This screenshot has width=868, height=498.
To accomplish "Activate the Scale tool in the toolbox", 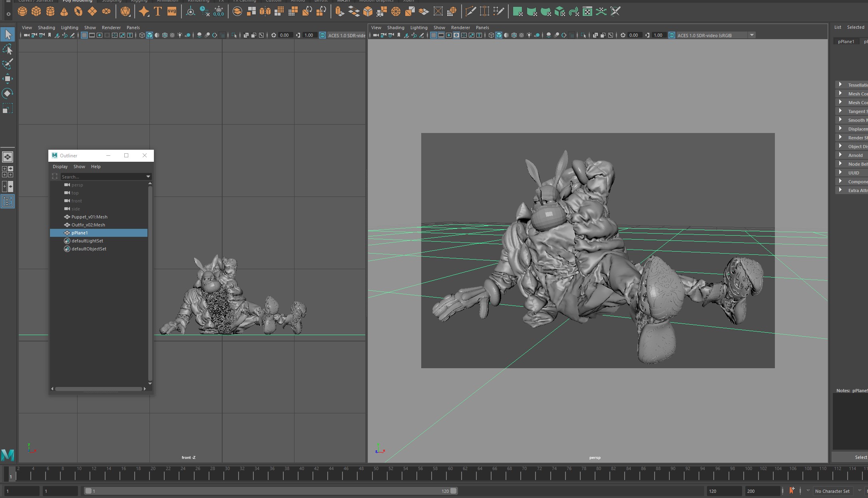I will (8, 108).
